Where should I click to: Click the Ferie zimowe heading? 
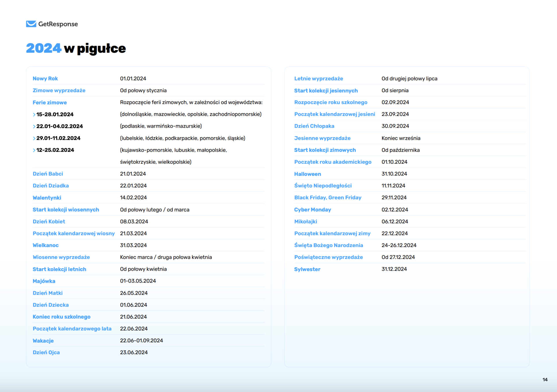pos(50,103)
